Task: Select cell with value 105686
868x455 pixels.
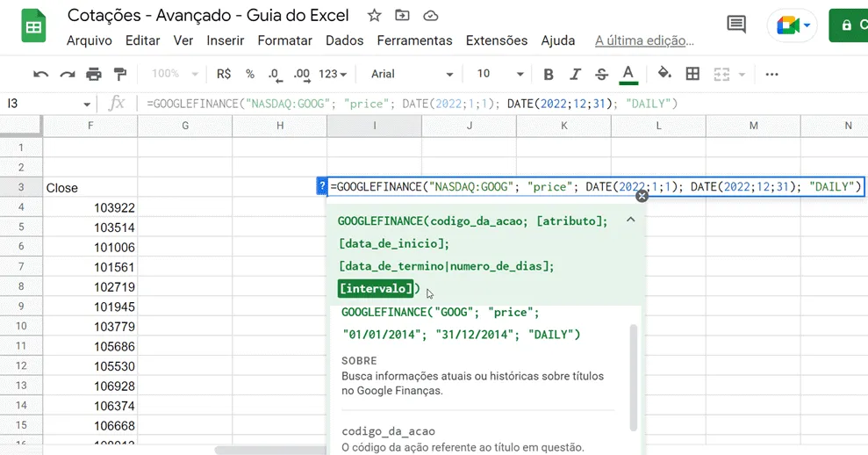Action: [90, 346]
